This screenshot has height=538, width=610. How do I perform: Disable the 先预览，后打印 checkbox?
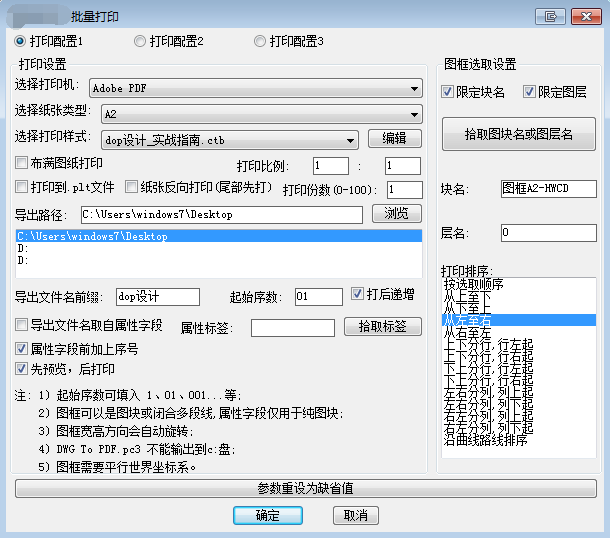tap(22, 369)
